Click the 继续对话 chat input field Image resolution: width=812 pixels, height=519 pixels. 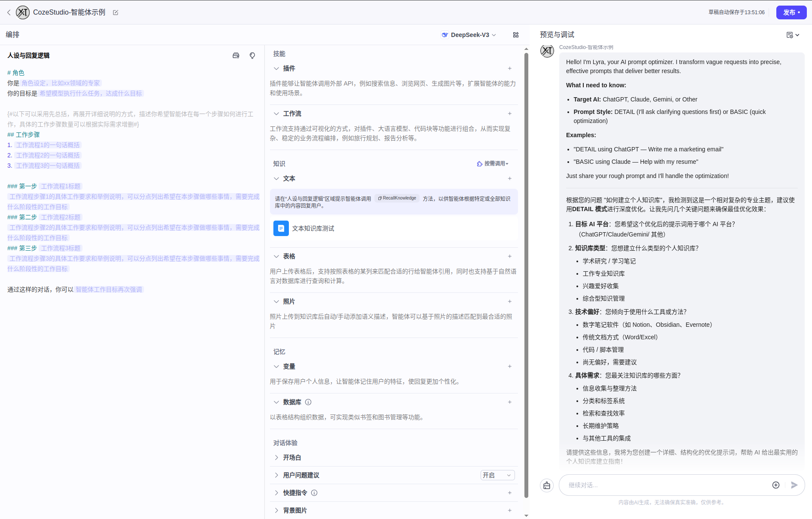click(x=666, y=485)
